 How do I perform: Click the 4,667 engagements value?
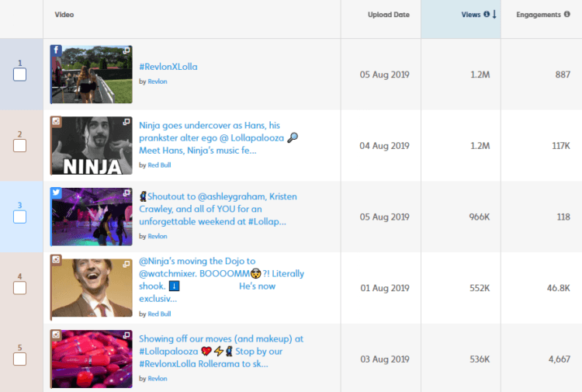click(559, 359)
